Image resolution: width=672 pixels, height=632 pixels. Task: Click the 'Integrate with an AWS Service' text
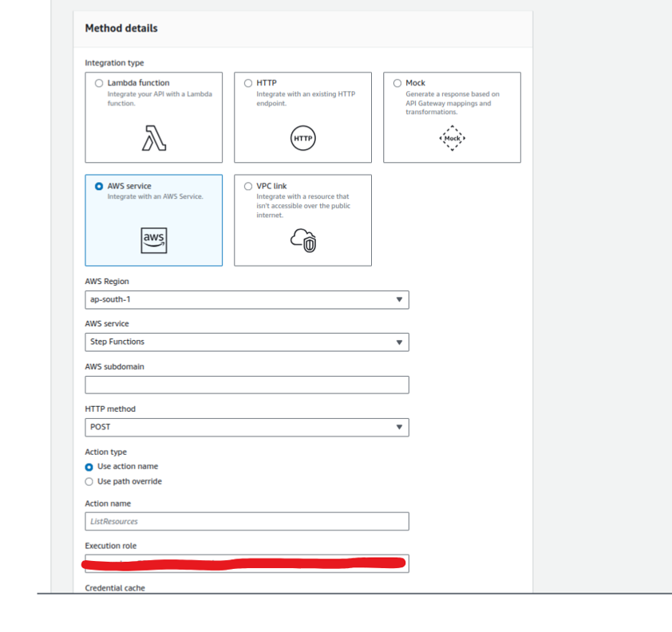[155, 196]
